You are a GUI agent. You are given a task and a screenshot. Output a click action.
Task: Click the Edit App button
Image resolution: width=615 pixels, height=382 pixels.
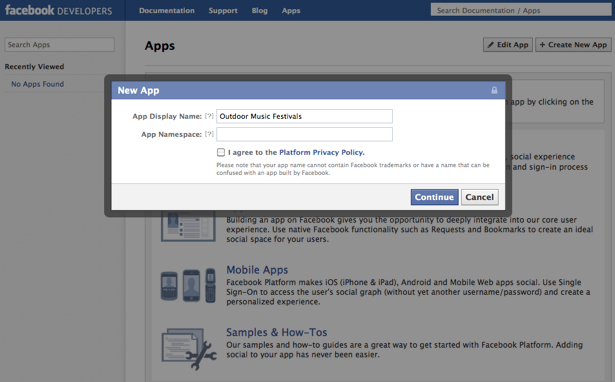coord(508,45)
